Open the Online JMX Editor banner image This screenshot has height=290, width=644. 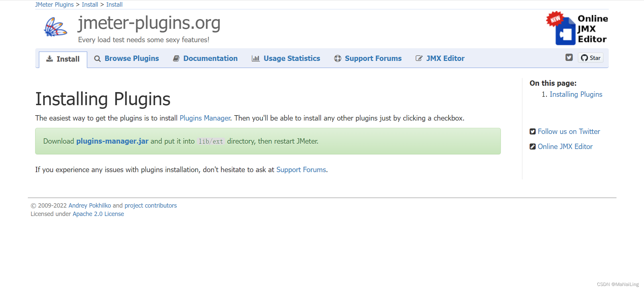[x=577, y=28]
